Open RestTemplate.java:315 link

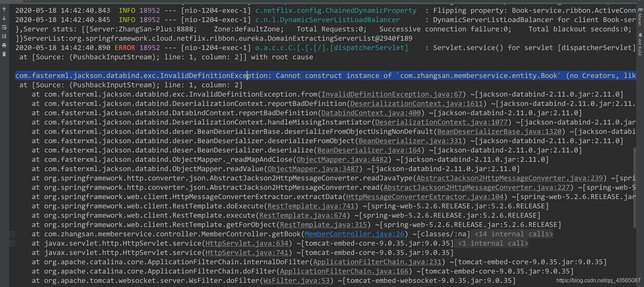pyautogui.click(x=324, y=225)
